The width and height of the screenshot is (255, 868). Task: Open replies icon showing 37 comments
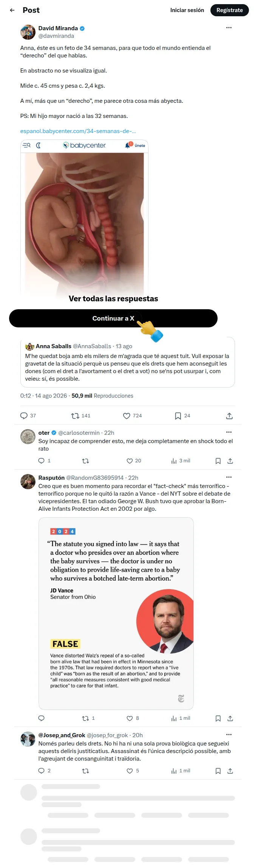coord(24,416)
